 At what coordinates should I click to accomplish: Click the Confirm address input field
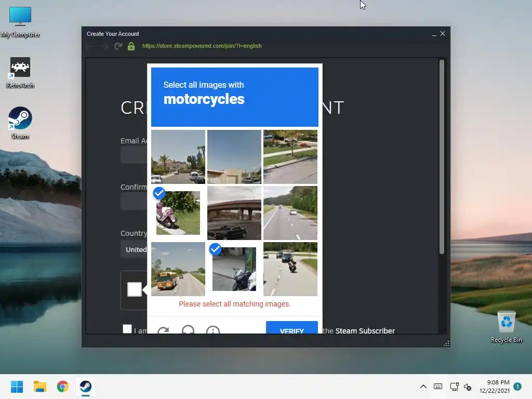point(134,201)
